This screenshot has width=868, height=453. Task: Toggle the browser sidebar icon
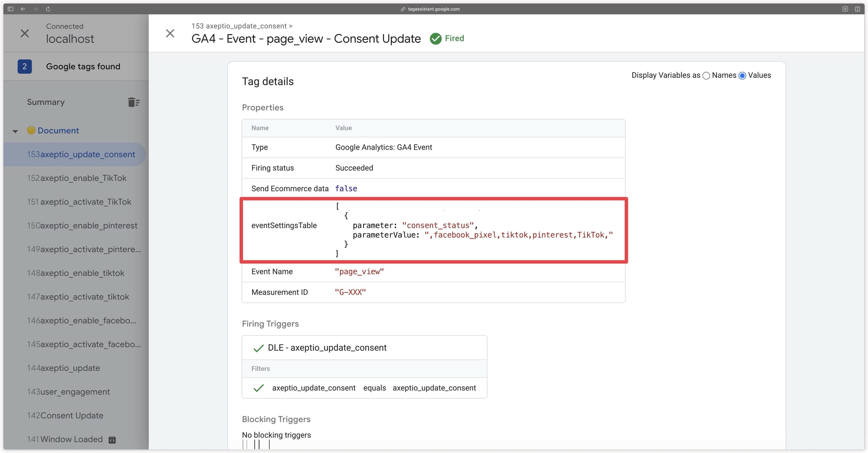pyautogui.click(x=10, y=9)
